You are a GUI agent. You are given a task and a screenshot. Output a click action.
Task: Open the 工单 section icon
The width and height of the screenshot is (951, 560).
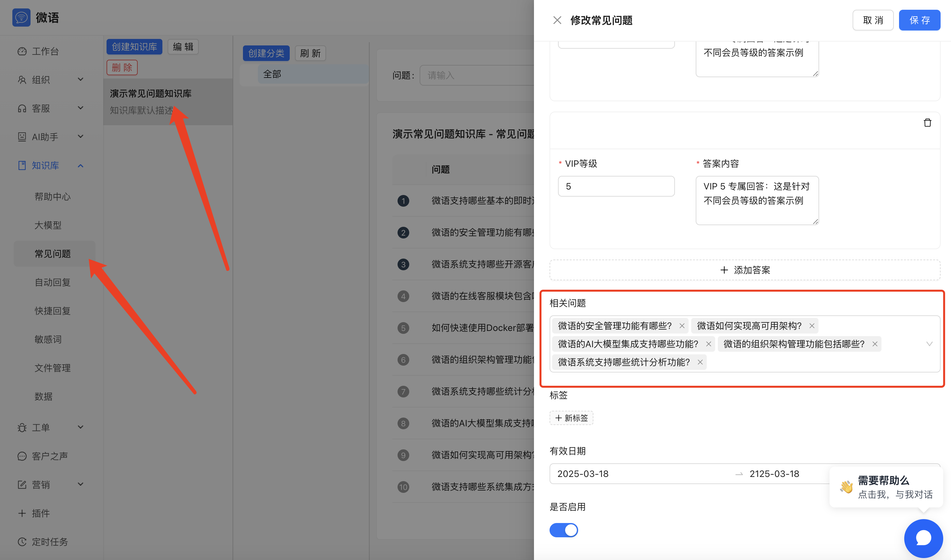(x=21, y=427)
